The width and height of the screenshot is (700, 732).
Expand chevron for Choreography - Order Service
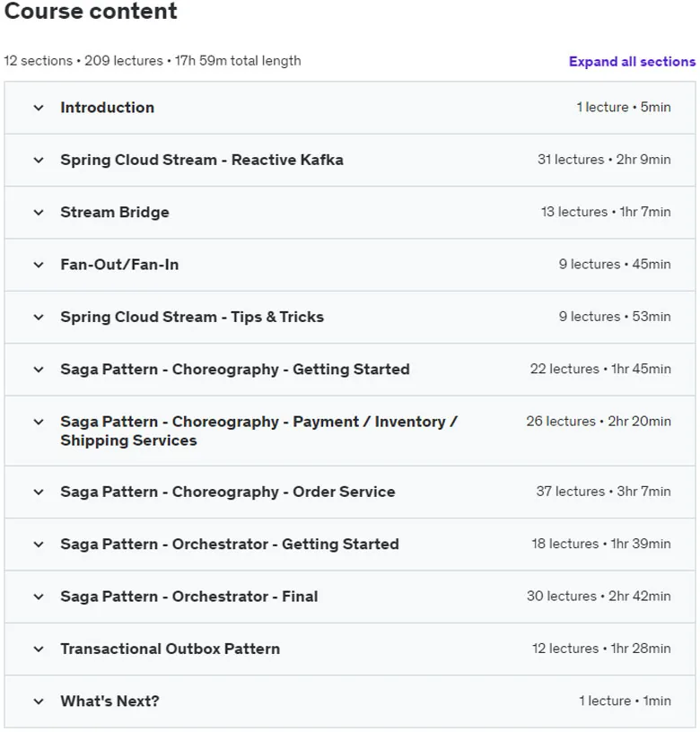pyautogui.click(x=39, y=492)
